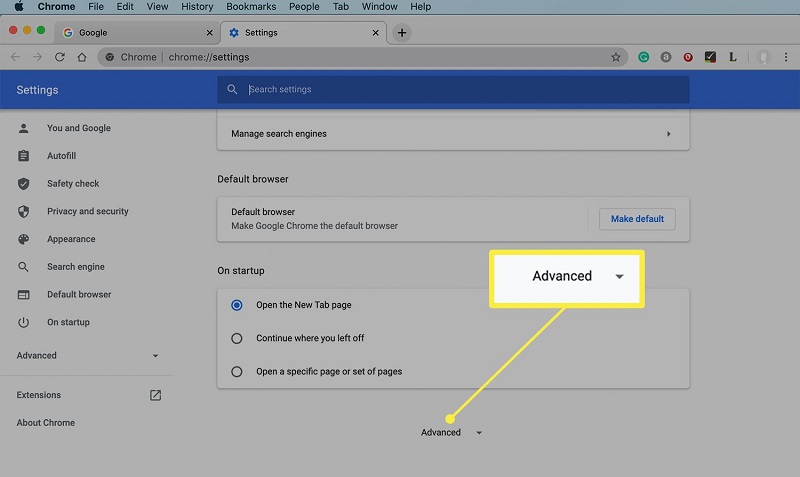Open the Help menu
The height and width of the screenshot is (477, 800).
pos(420,7)
